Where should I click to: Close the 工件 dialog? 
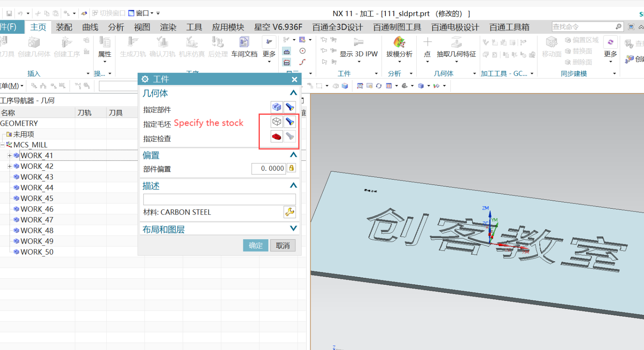click(x=294, y=79)
